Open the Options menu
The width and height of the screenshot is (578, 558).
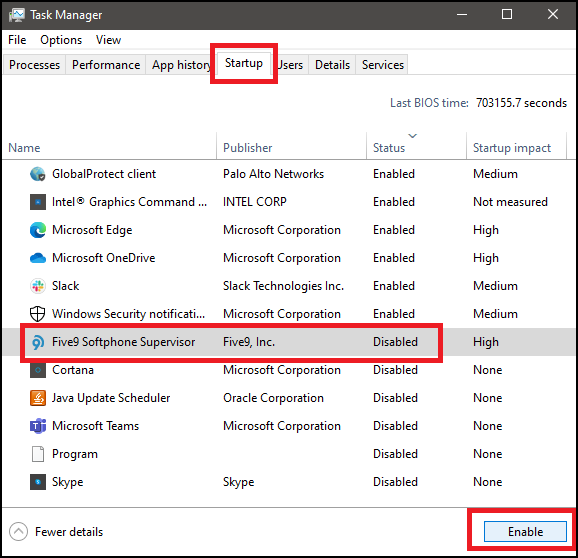point(61,40)
